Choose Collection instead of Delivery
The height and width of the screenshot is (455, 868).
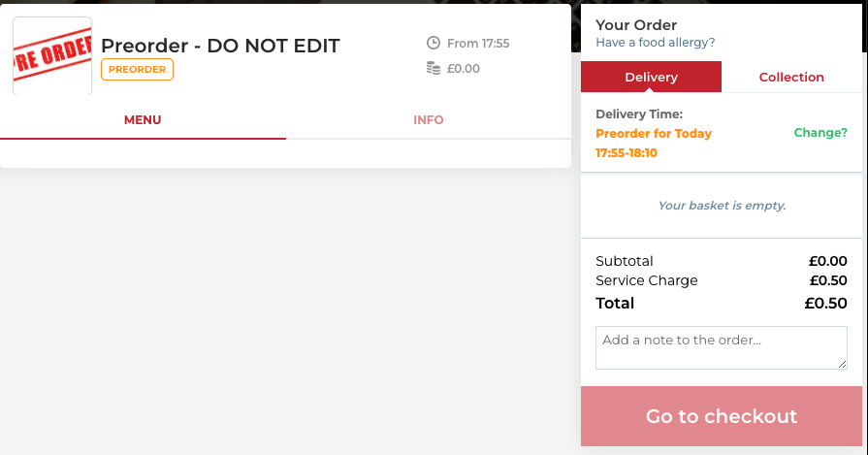[791, 77]
